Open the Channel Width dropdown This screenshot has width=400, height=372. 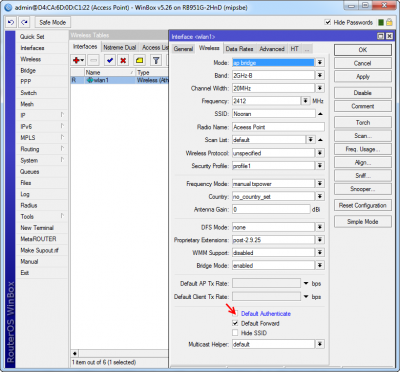point(320,88)
